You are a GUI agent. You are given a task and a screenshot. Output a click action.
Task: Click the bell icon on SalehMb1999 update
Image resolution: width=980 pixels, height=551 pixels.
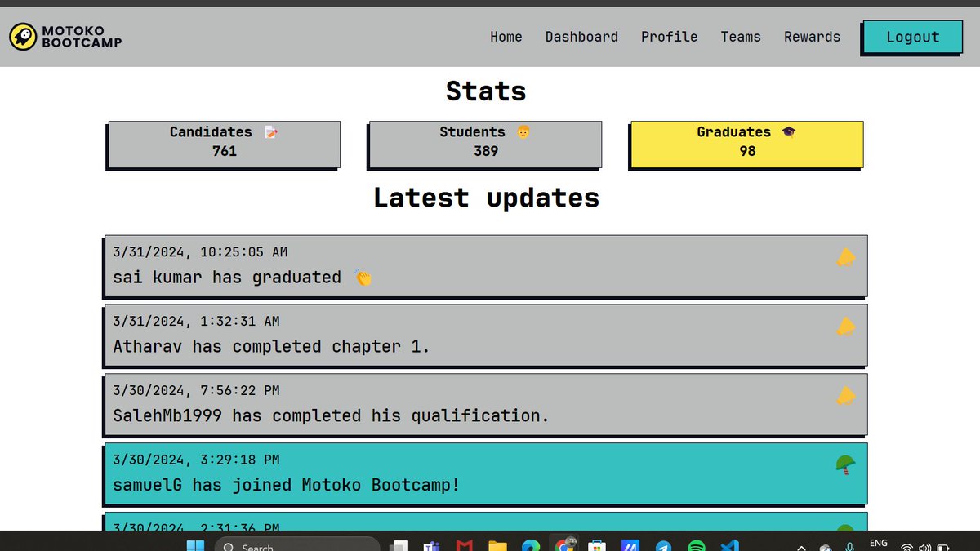point(845,396)
